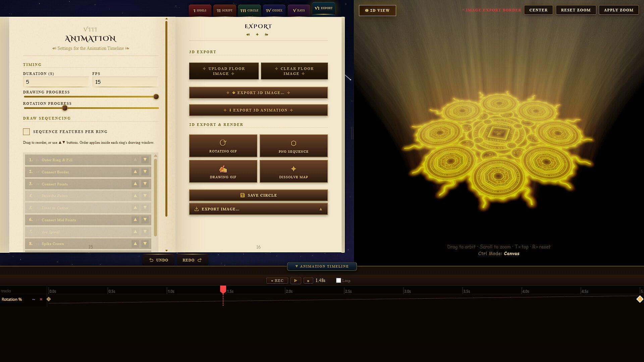Click the play button in timeline
Screen dimensions: 644x362
click(x=296, y=281)
